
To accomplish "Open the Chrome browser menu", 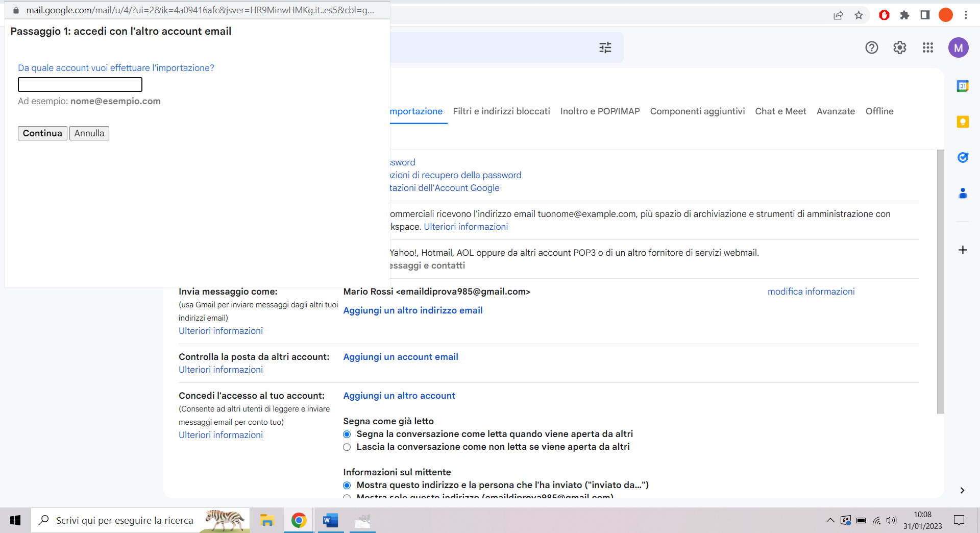I will click(966, 15).
